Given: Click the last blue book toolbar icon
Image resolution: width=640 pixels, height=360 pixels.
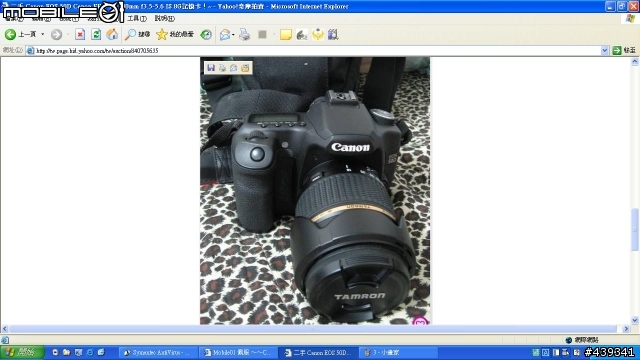Looking at the screenshot, I should (333, 35).
